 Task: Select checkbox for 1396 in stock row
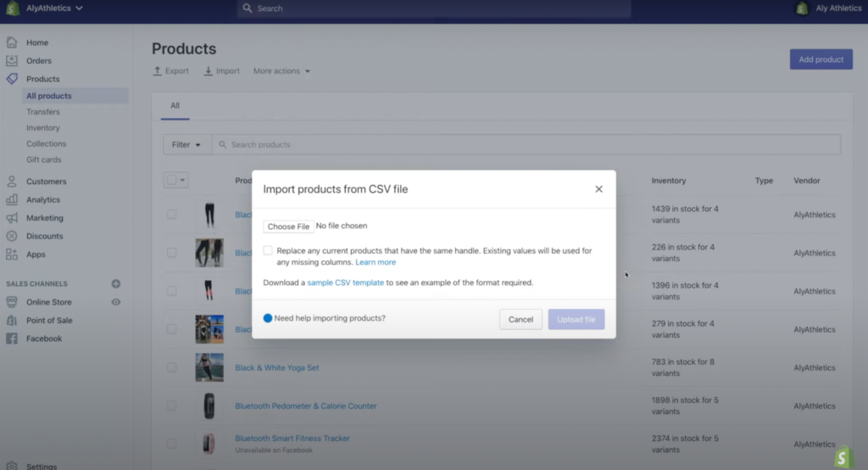171,291
